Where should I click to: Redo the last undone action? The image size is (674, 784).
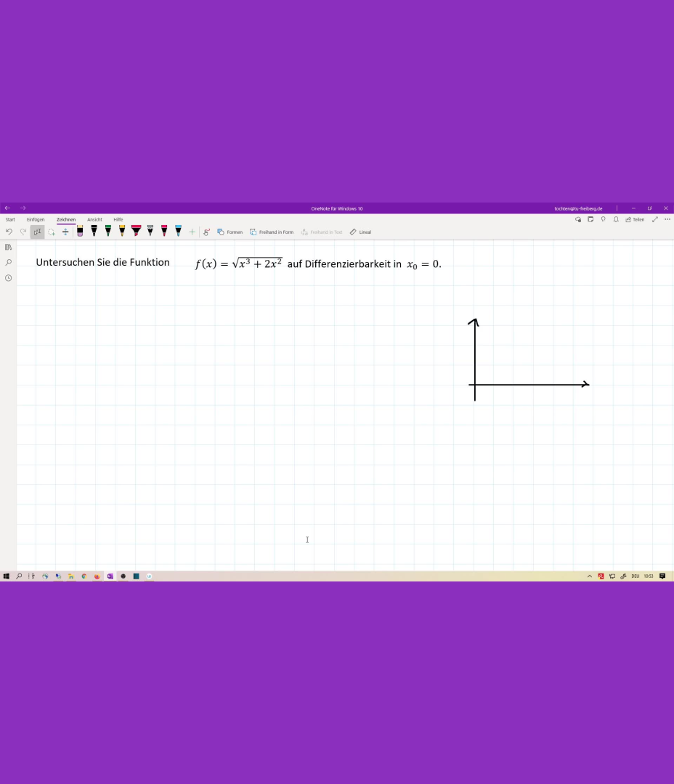pyautogui.click(x=23, y=232)
